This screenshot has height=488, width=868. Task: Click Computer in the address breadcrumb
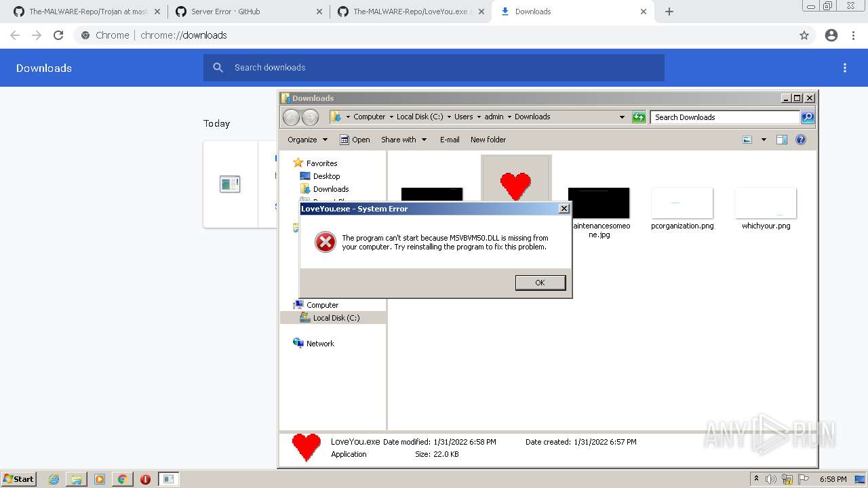(369, 117)
